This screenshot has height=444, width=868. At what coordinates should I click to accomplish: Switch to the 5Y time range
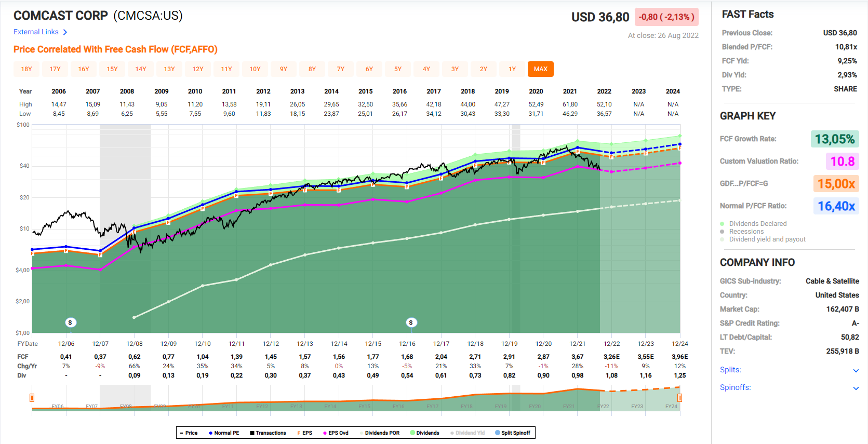[x=398, y=69]
